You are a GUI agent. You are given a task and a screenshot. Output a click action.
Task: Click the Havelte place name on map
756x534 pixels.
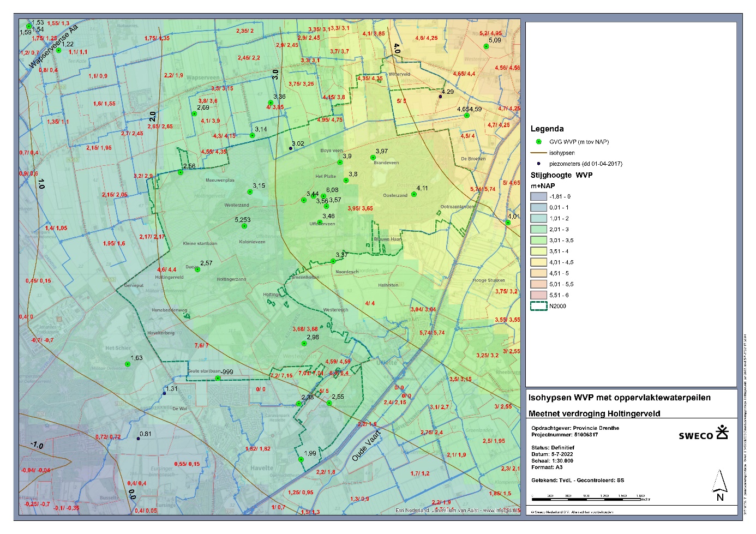coord(262,468)
